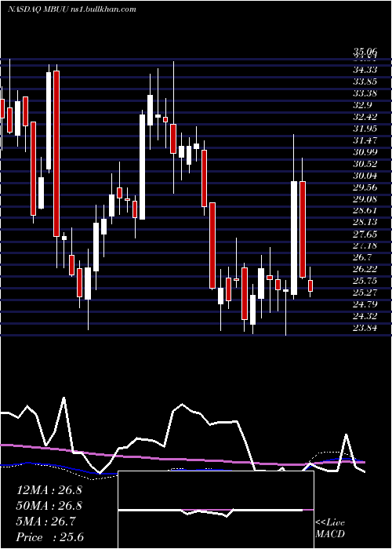Click the 50MA : 26.8 readout
Viewport: 392px width, 549px height.
[x=49, y=506]
